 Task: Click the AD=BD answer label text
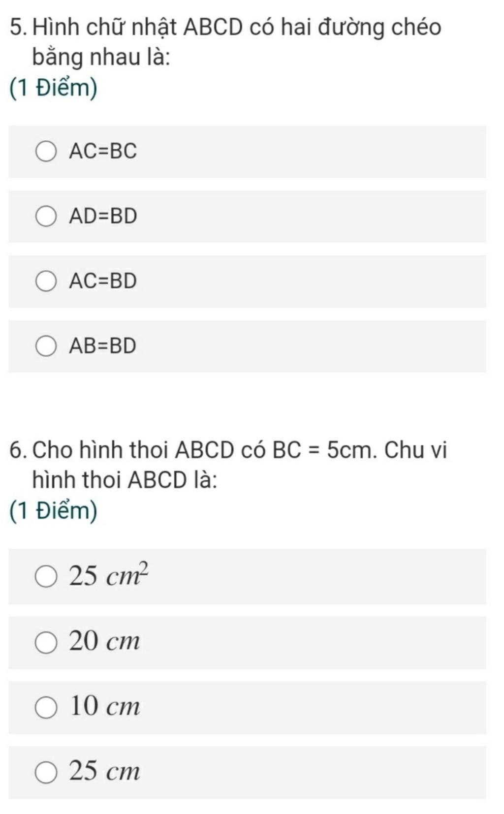coord(103,216)
